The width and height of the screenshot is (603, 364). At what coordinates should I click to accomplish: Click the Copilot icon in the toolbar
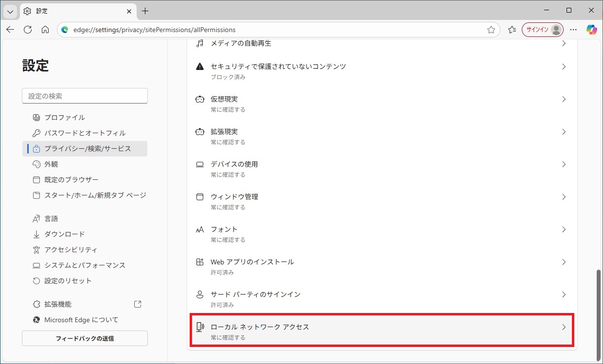[x=591, y=30]
